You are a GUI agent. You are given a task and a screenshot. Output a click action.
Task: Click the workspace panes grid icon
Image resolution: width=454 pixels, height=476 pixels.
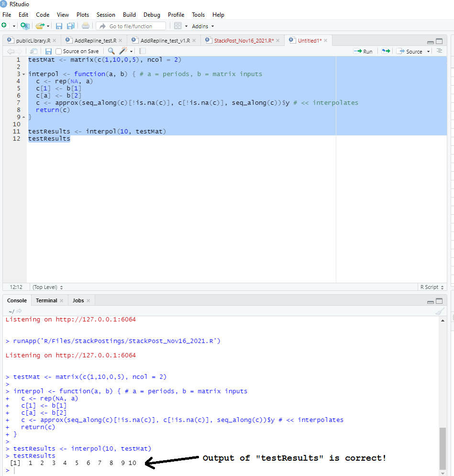point(178,26)
